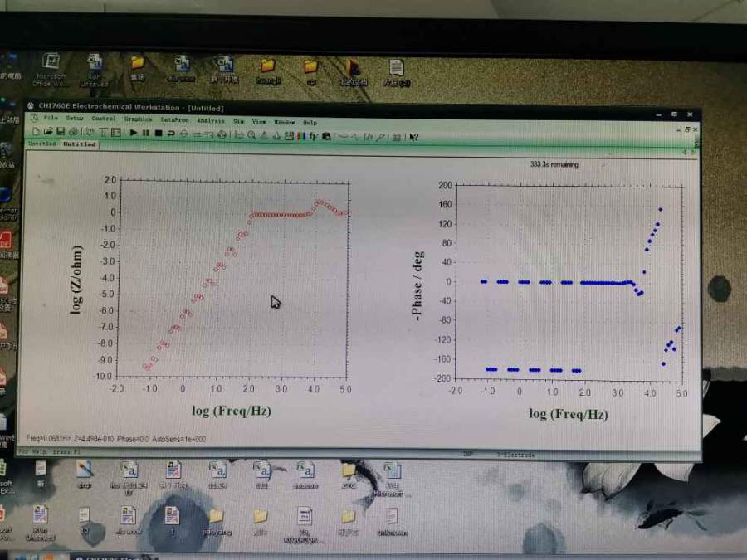The height and width of the screenshot is (560, 747).
Task: Click the log (Z/ohm) axis label
Action: (x=76, y=279)
